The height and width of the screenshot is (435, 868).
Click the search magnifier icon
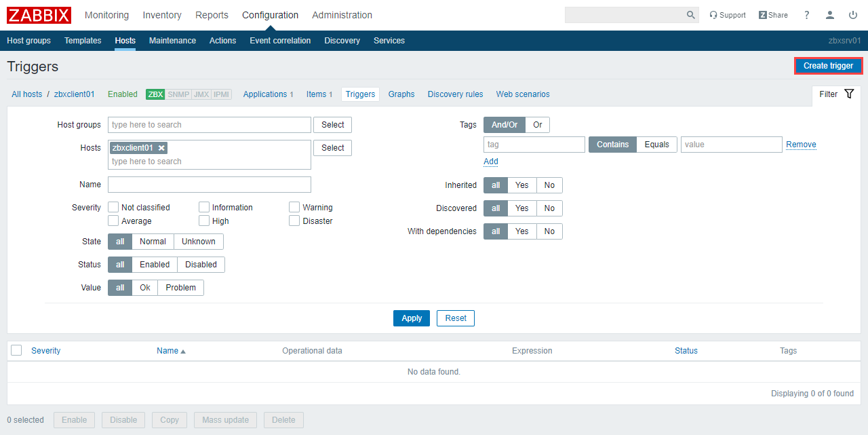pos(690,15)
